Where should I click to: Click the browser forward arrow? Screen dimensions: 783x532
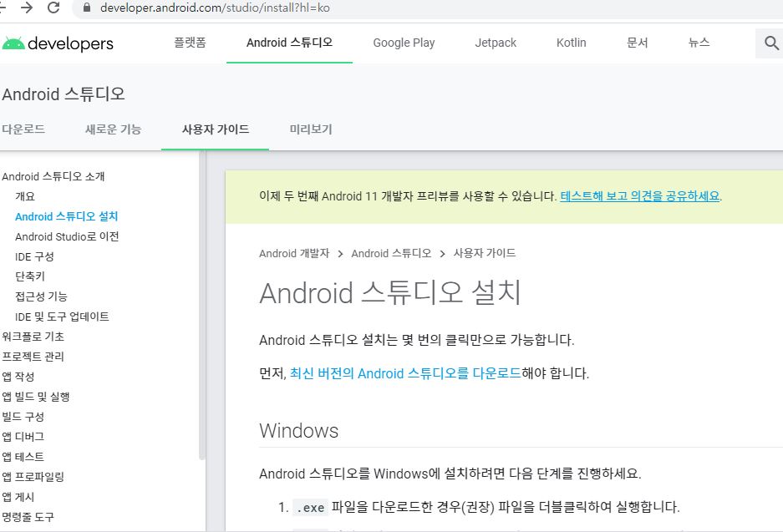pos(27,8)
